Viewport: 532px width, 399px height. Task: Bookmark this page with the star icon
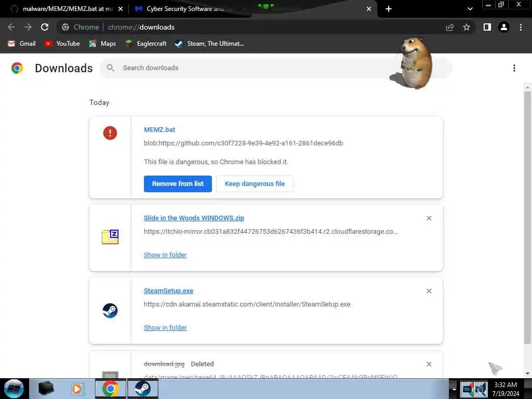467,27
